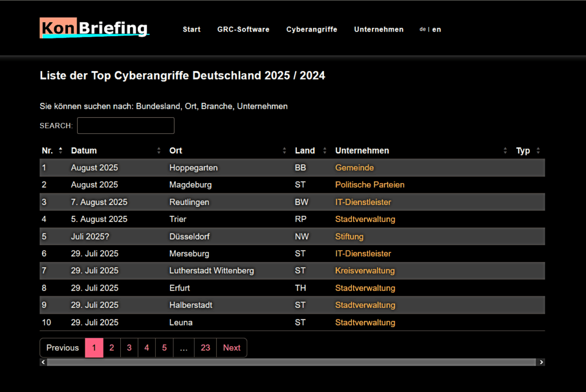Click sort arrows in Datum column

(x=159, y=151)
